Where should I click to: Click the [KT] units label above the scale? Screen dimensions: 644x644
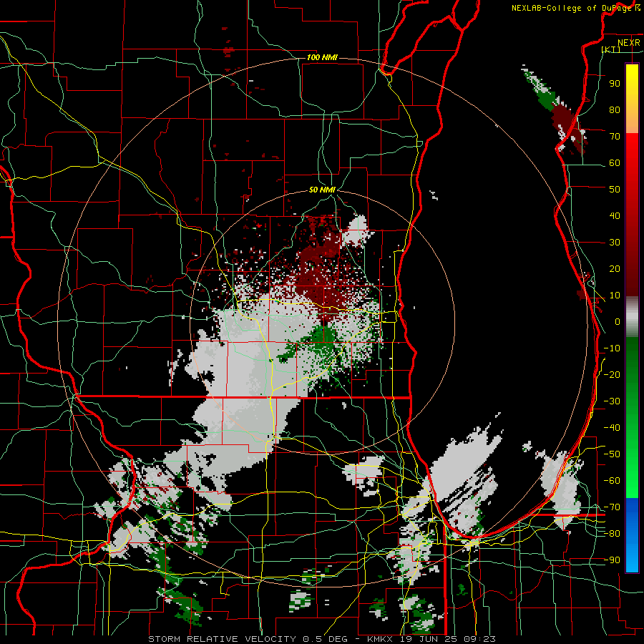point(611,49)
